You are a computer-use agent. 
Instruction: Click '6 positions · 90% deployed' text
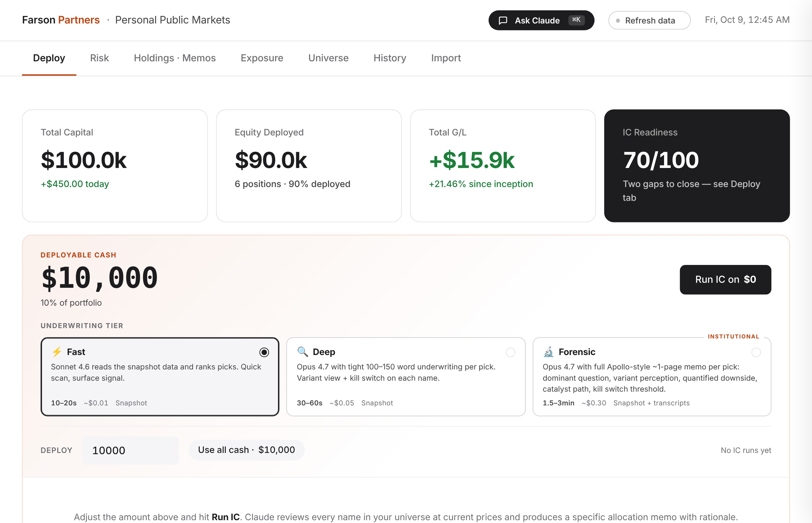pos(292,184)
